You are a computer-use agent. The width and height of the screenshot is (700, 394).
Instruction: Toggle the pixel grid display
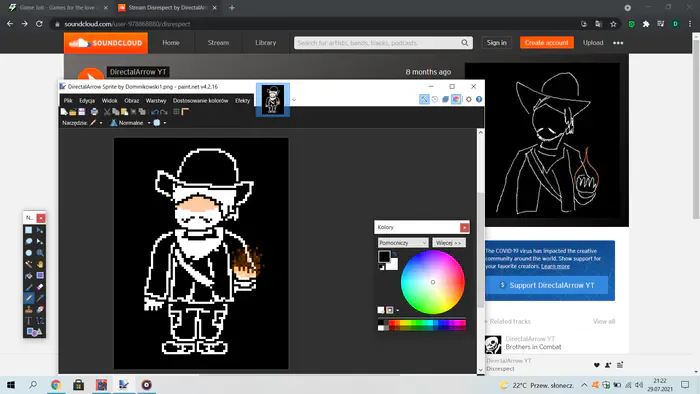(176, 112)
